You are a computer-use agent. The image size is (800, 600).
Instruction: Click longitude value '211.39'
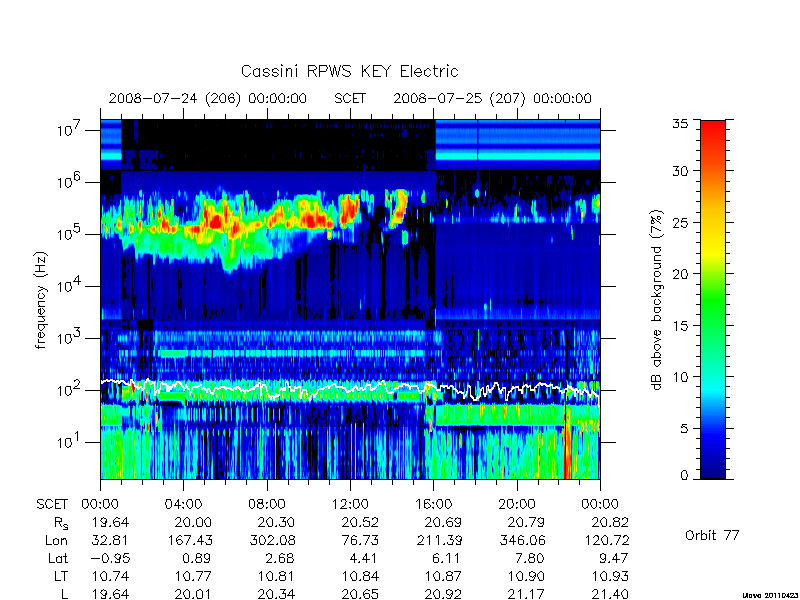438,540
